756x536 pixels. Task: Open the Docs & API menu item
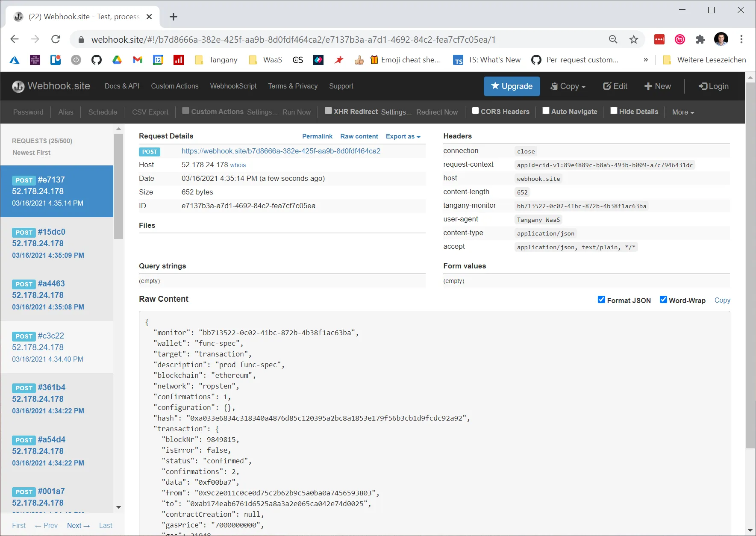(x=122, y=86)
